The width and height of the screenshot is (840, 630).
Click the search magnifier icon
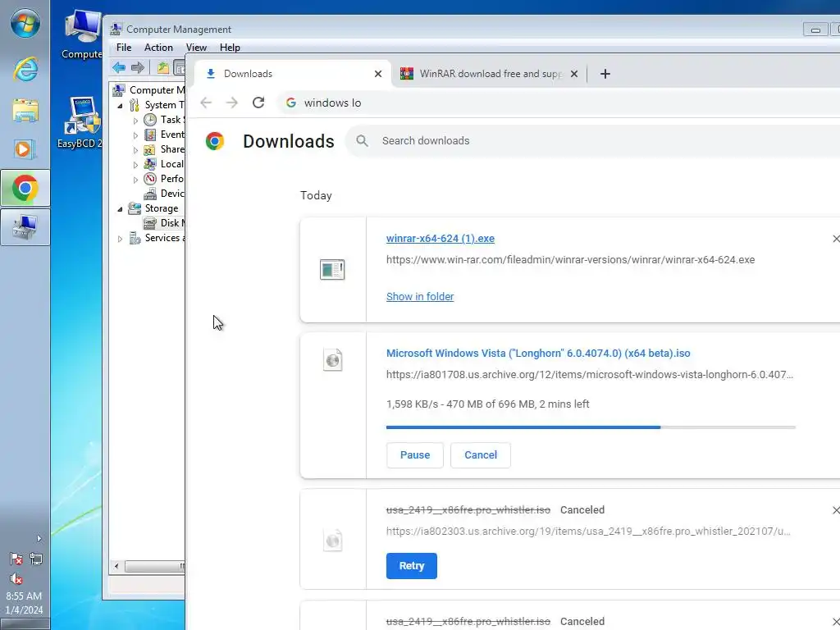click(362, 141)
